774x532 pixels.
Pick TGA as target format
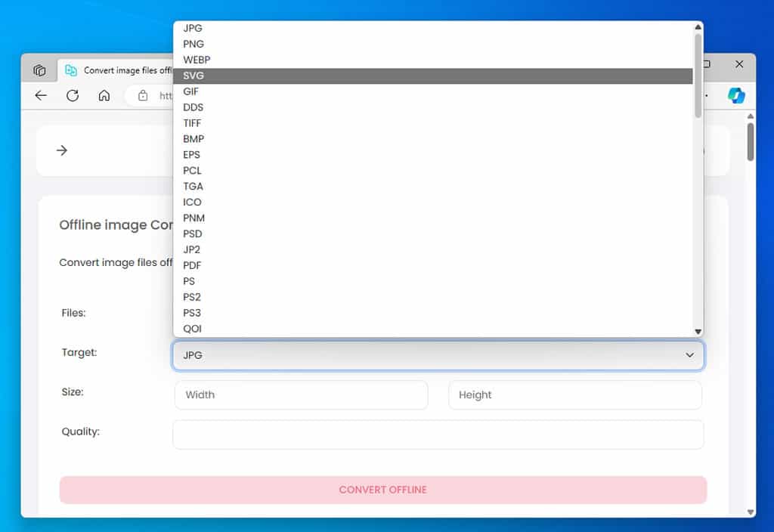tap(433, 186)
